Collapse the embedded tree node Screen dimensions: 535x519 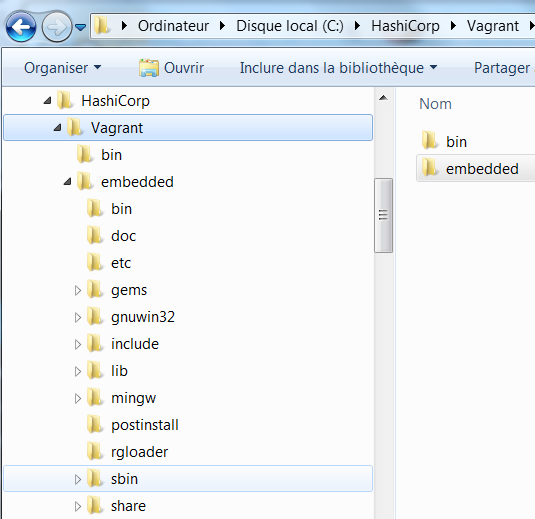pyautogui.click(x=67, y=182)
